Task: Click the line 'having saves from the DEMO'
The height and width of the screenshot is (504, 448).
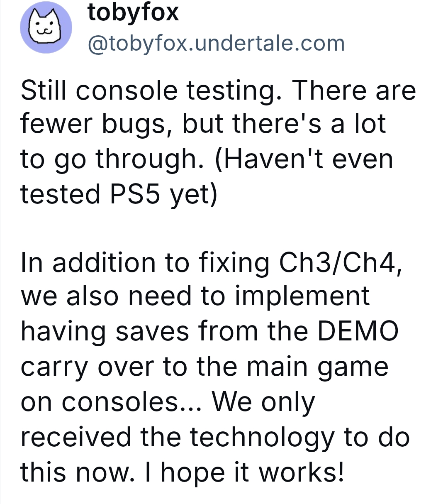Action: [209, 332]
